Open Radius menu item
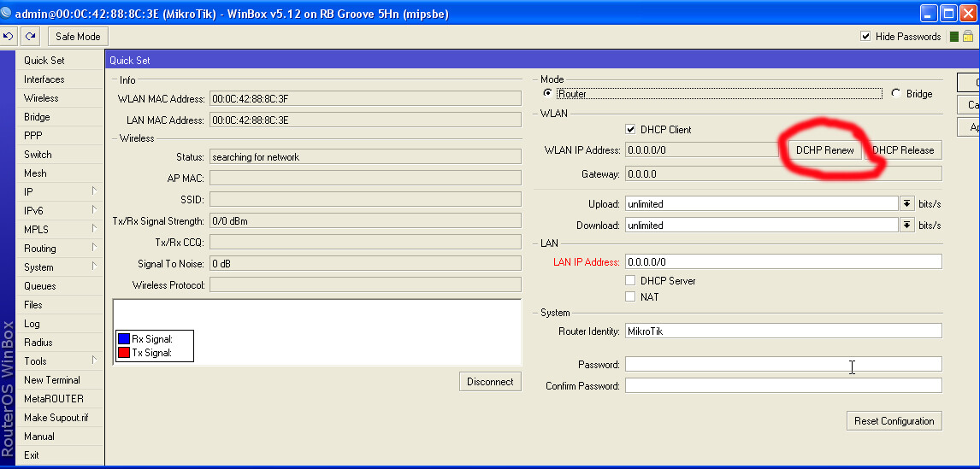This screenshot has width=980, height=469. (x=59, y=343)
